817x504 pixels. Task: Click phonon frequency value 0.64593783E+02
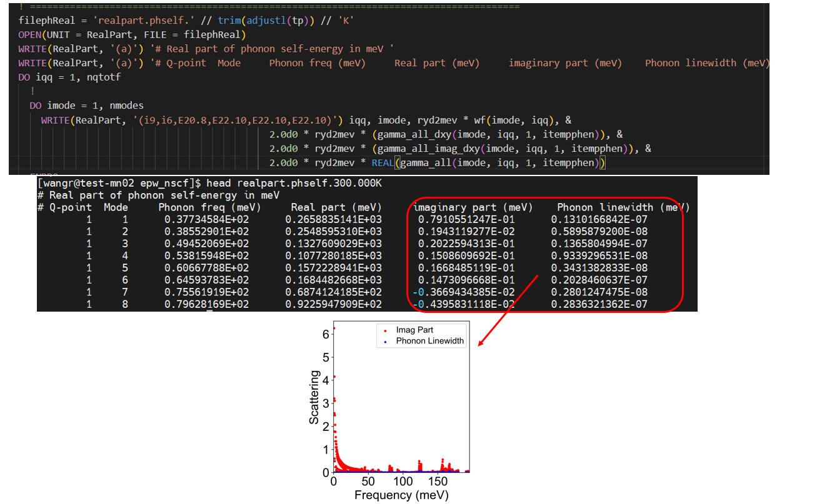[207, 280]
